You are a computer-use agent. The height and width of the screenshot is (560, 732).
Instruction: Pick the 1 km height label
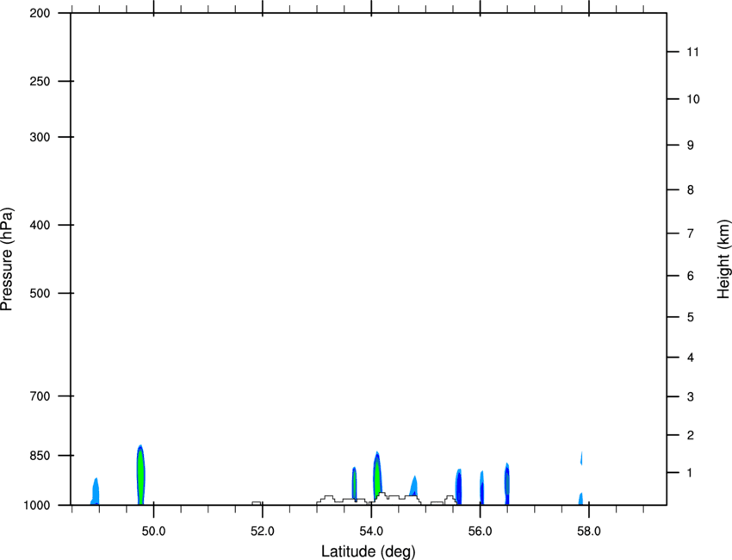coord(691,473)
